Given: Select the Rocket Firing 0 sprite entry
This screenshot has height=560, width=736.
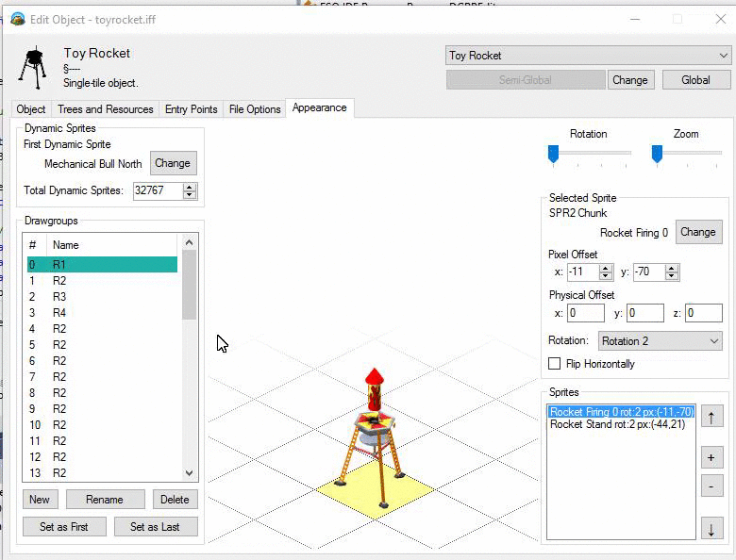Looking at the screenshot, I should point(622,412).
